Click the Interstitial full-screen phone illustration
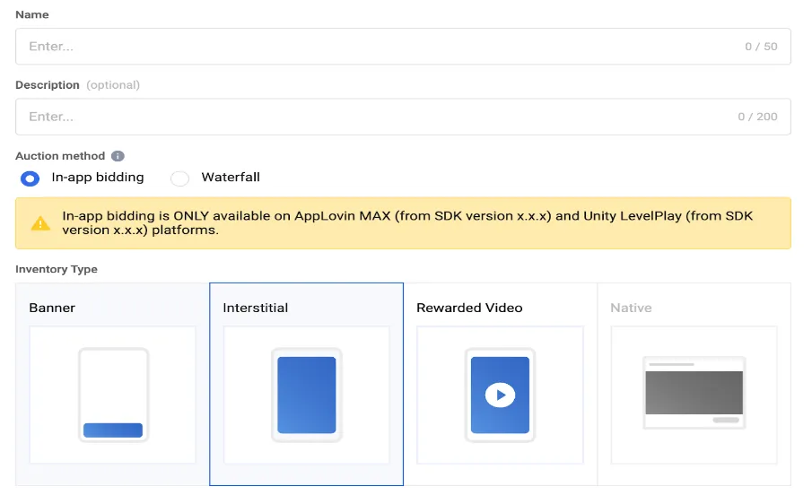Image resolution: width=812 pixels, height=504 pixels. [x=307, y=395]
